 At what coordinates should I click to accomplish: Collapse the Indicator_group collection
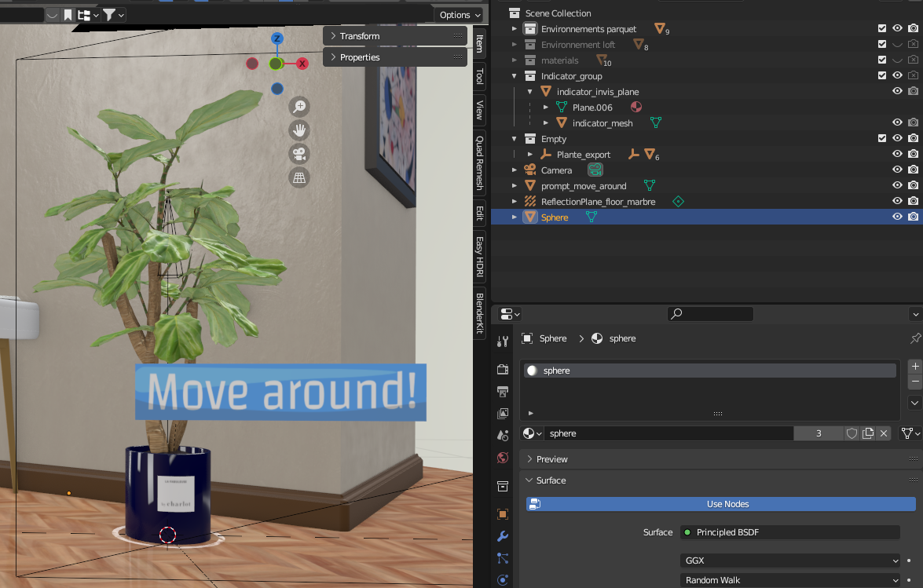tap(515, 76)
